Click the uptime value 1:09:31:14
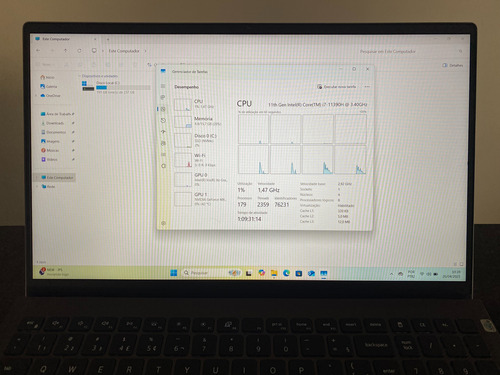This screenshot has height=375, width=500. [249, 219]
